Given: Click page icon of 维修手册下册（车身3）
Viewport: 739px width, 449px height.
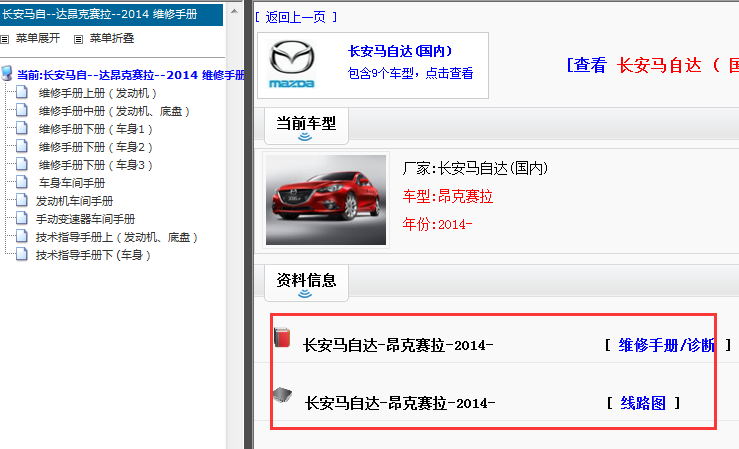Looking at the screenshot, I should coord(22,163).
